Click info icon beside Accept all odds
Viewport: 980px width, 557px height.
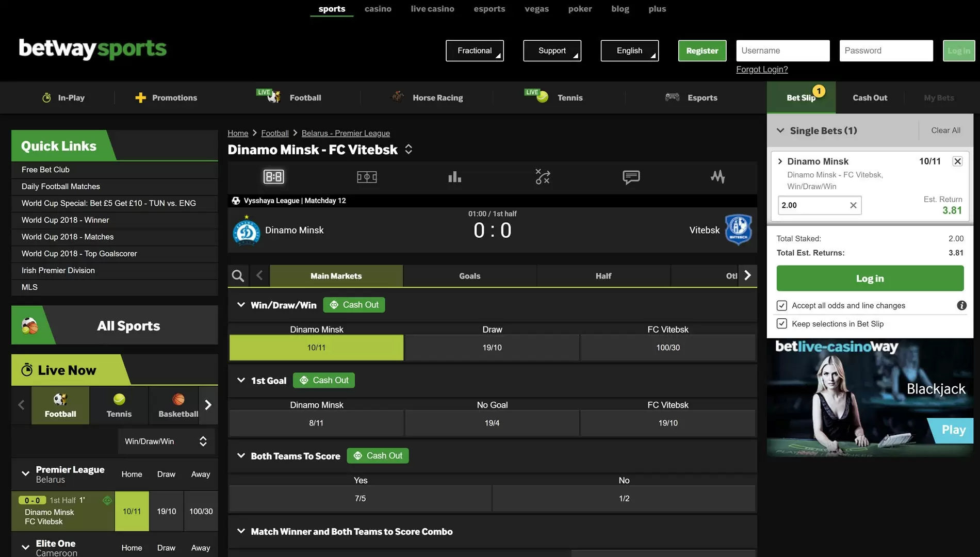pyautogui.click(x=961, y=305)
